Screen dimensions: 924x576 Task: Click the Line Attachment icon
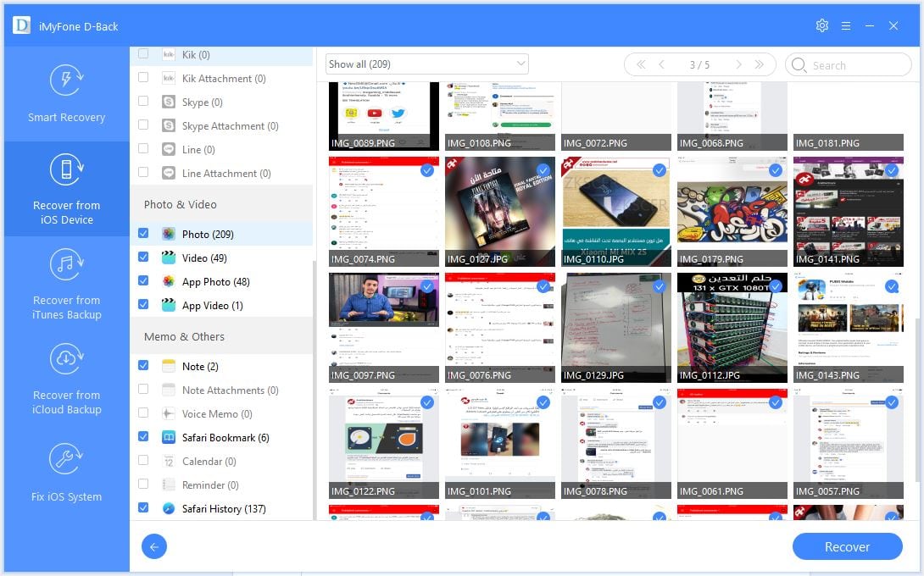[169, 173]
